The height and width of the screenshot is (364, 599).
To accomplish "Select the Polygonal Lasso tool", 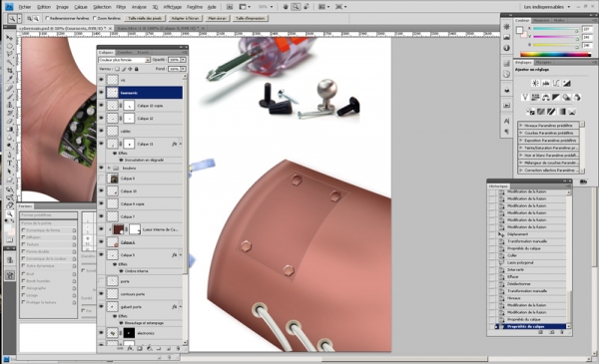I will click(x=10, y=54).
